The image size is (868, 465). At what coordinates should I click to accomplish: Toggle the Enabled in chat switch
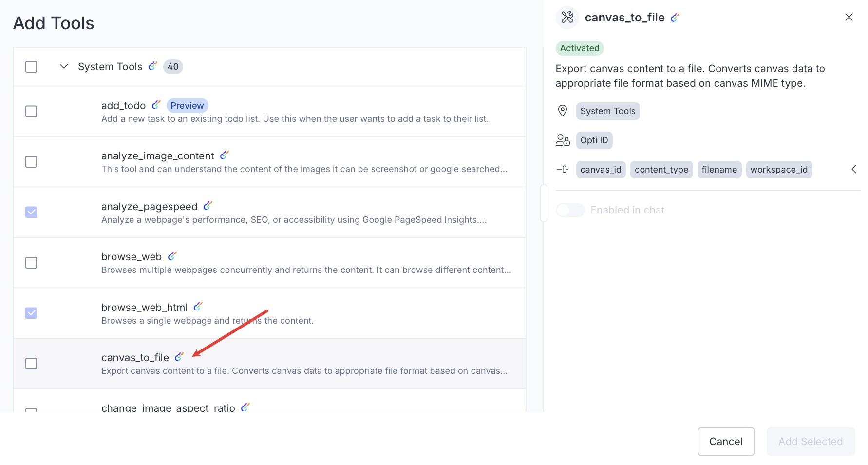pos(570,210)
